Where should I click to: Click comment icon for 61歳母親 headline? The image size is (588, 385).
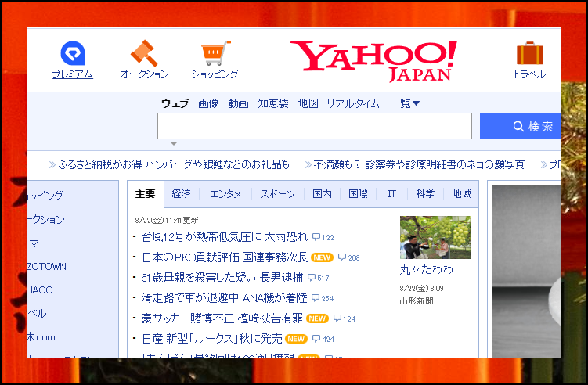[x=312, y=278]
